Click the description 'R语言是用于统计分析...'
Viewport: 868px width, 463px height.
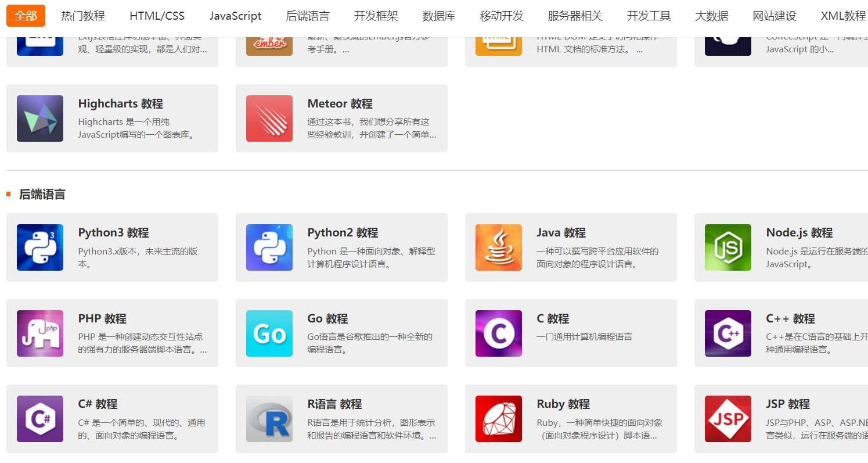(x=372, y=429)
